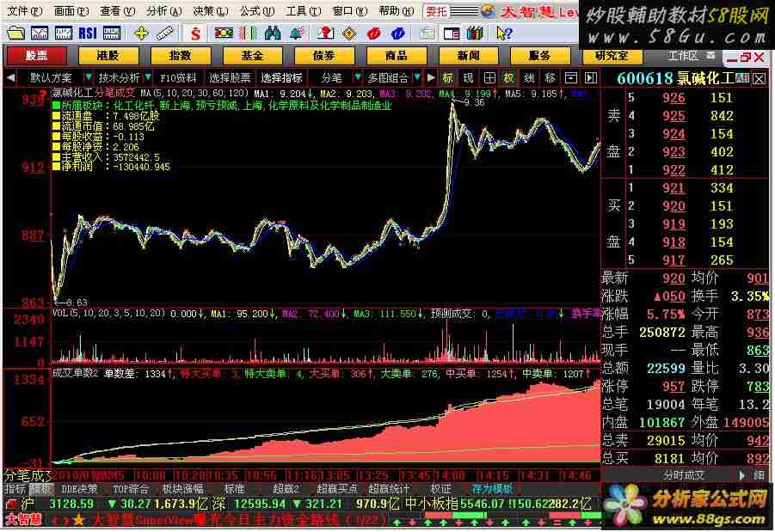Select the DDE决策 bottom tab
775x532 pixels.
coord(79,489)
